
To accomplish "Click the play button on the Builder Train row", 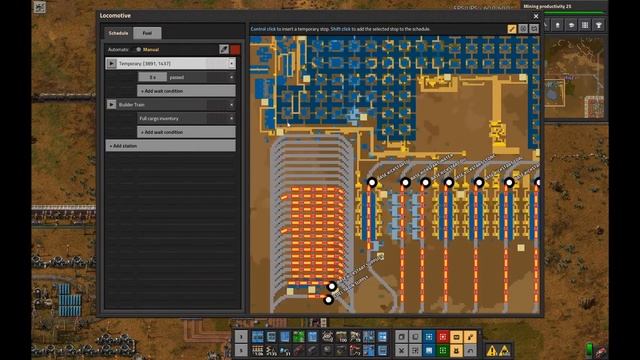I will (x=111, y=104).
